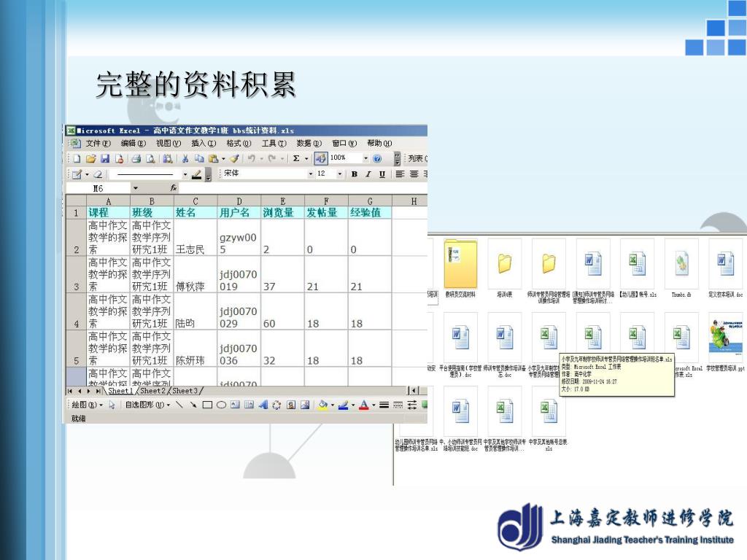Open the 插入 Insert menu

[204, 144]
